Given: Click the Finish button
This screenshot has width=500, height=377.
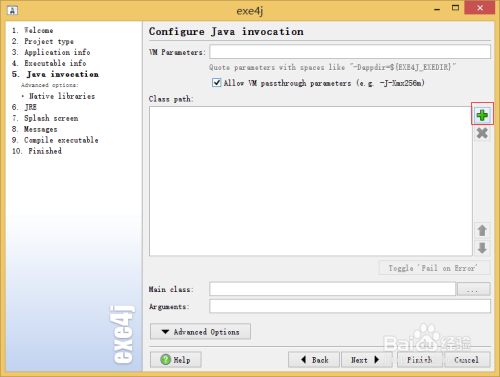Looking at the screenshot, I should [420, 360].
